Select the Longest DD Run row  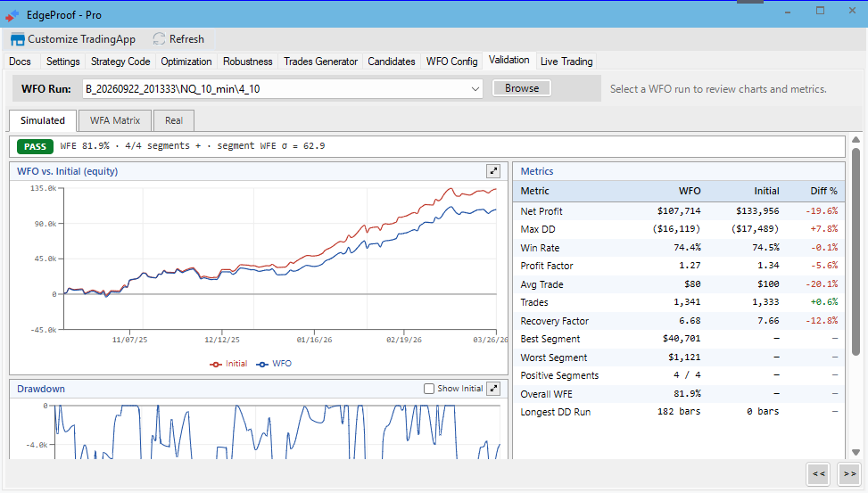pyautogui.click(x=679, y=412)
